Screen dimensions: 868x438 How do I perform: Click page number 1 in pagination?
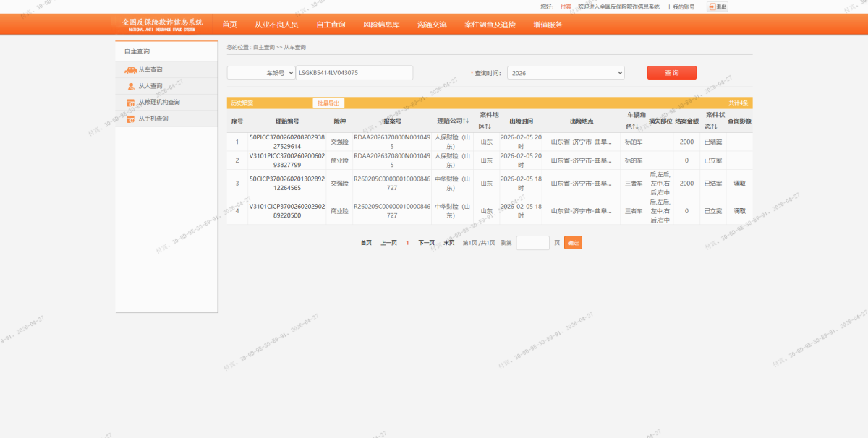[x=407, y=243]
